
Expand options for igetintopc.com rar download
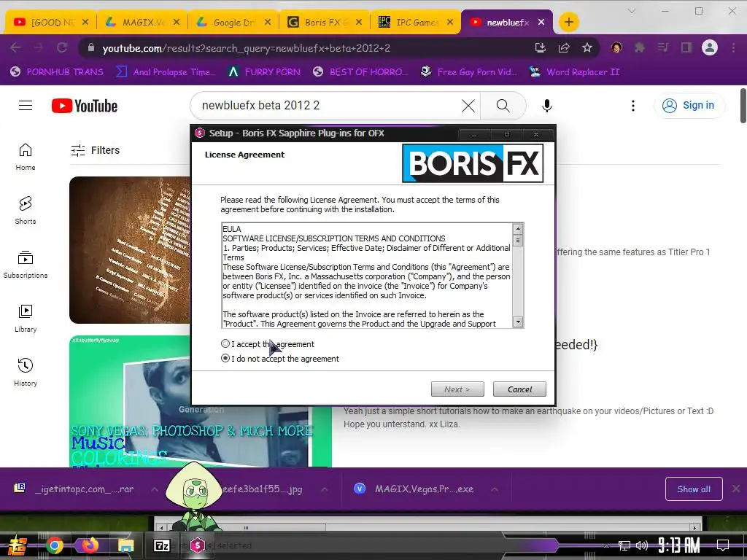[155, 489]
